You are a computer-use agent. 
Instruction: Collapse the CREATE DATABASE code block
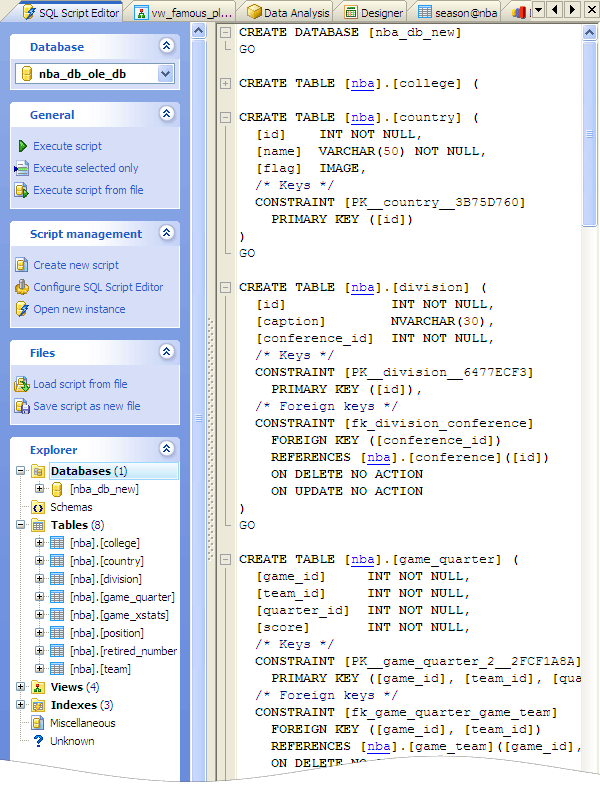coord(226,33)
